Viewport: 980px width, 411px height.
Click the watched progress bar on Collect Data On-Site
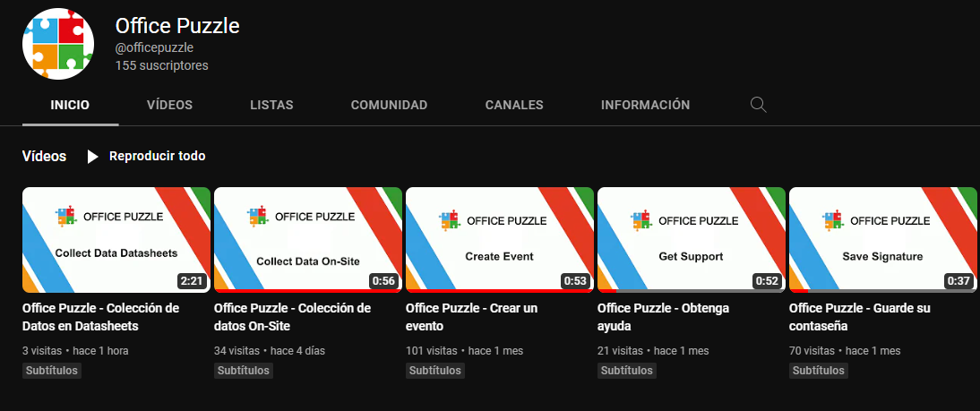point(308,290)
